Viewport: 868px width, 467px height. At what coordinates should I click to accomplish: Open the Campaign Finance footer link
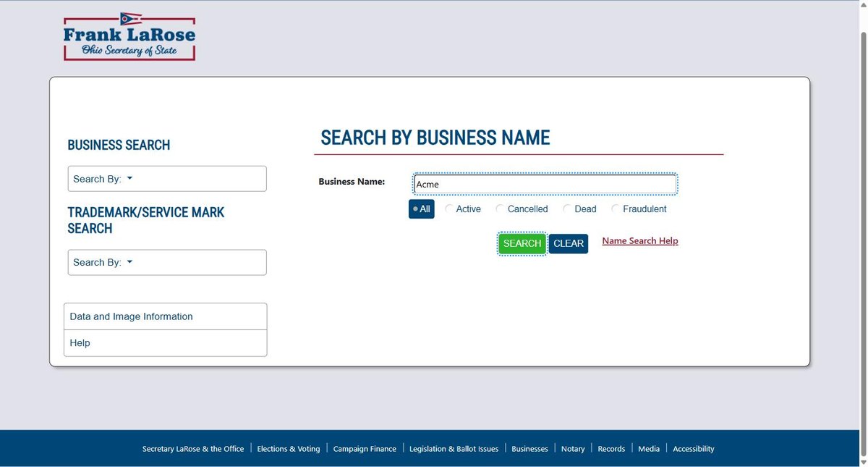(x=365, y=449)
